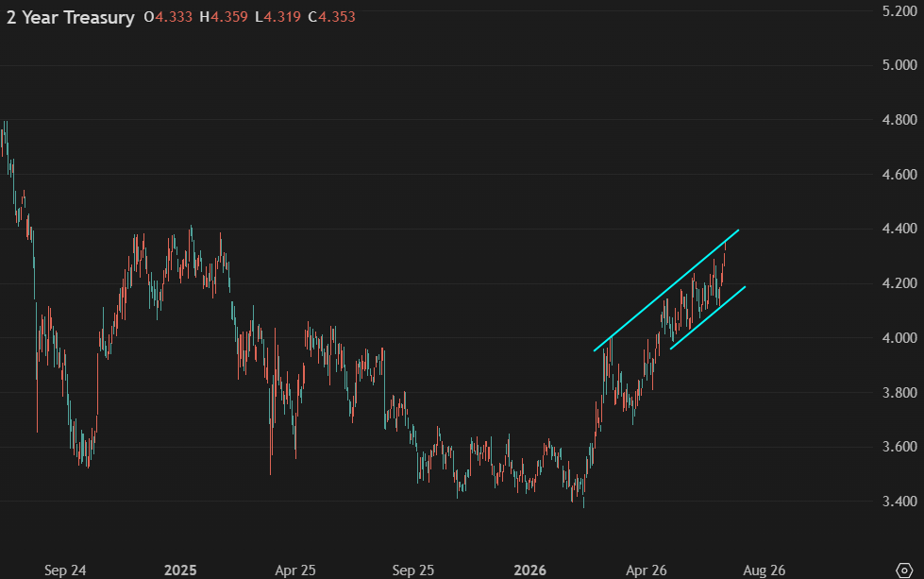Image resolution: width=924 pixels, height=579 pixels.
Task: Click the 4.800 price axis label
Action: coord(899,120)
